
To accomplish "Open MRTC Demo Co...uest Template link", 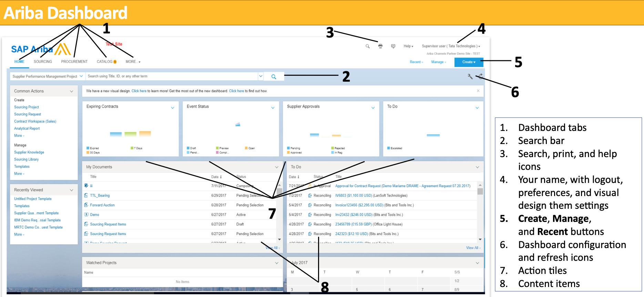I will (38, 227).
